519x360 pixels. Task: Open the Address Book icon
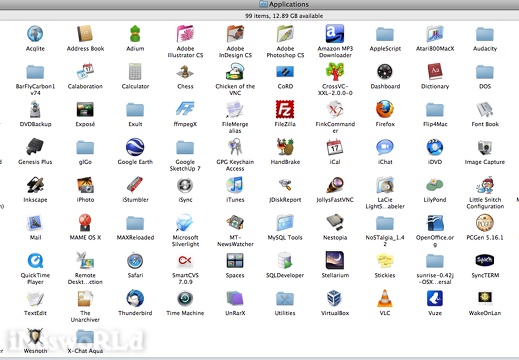85,34
